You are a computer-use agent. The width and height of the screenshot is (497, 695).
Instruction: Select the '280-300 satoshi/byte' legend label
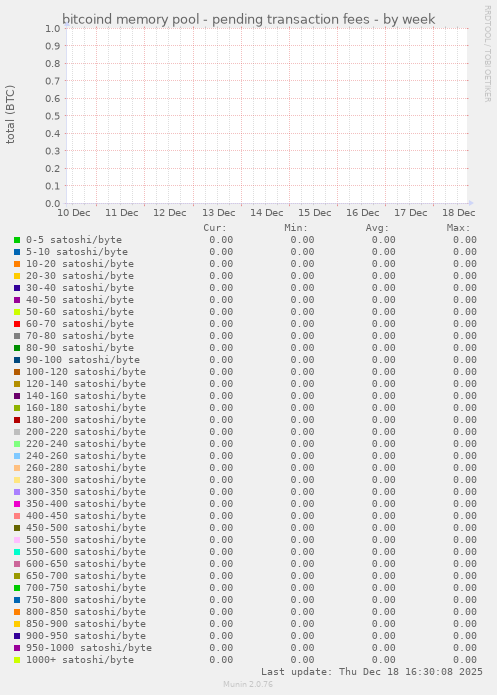(x=86, y=480)
